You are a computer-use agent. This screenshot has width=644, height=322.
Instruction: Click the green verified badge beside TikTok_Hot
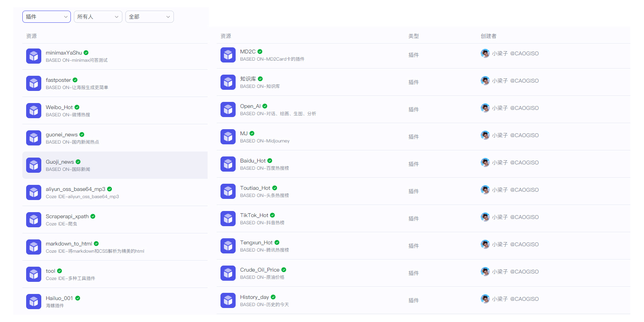272,215
